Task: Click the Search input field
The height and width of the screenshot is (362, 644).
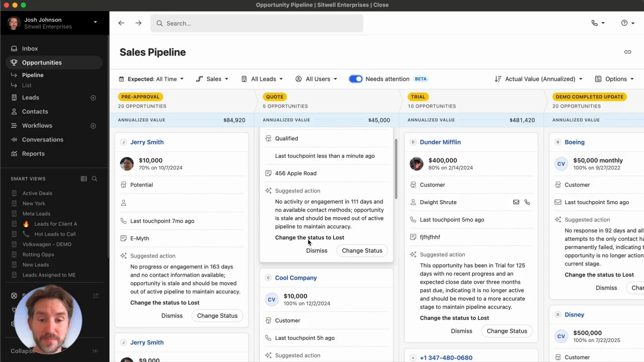Action: click(x=257, y=23)
